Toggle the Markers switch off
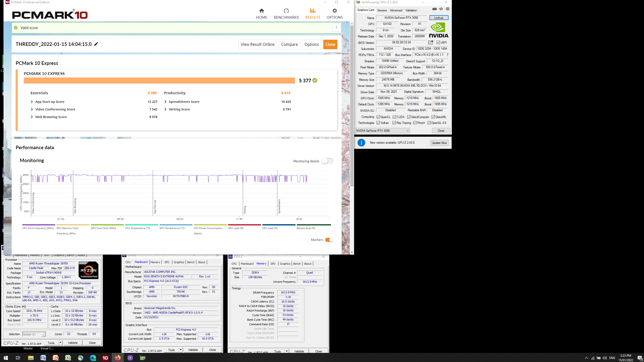Viewport: 644px width, 362px height. pos(329,240)
